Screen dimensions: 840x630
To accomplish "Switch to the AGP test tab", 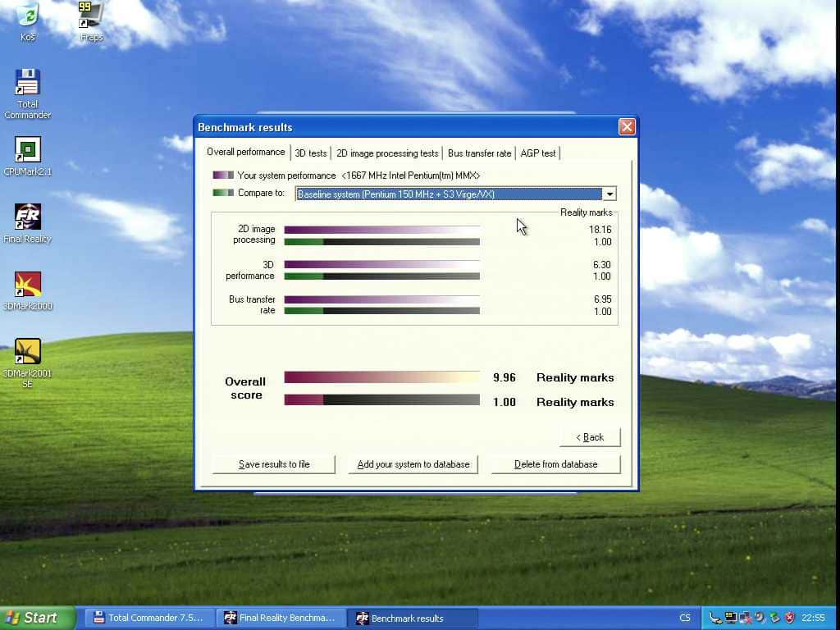I will pos(538,153).
